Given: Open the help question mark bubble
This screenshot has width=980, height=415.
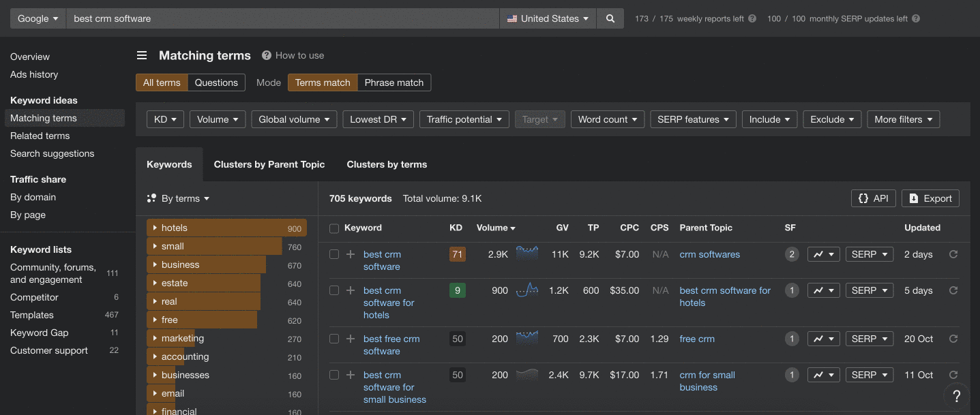Looking at the screenshot, I should coord(957,396).
